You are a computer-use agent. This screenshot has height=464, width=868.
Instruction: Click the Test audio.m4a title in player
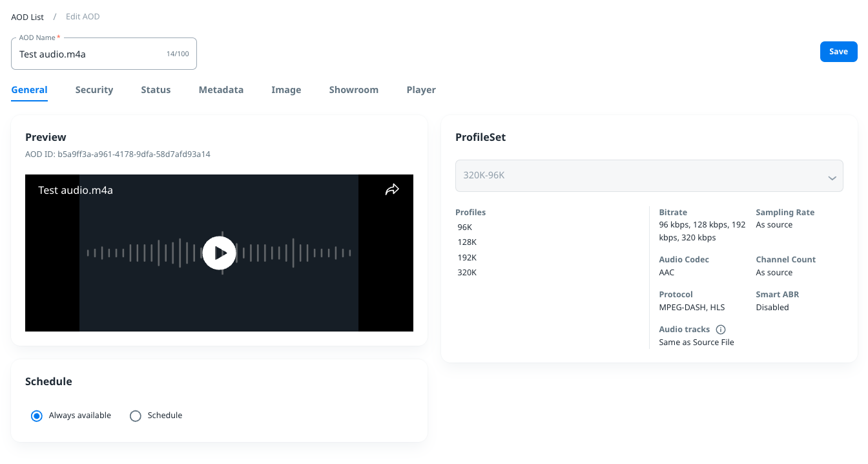tap(76, 190)
